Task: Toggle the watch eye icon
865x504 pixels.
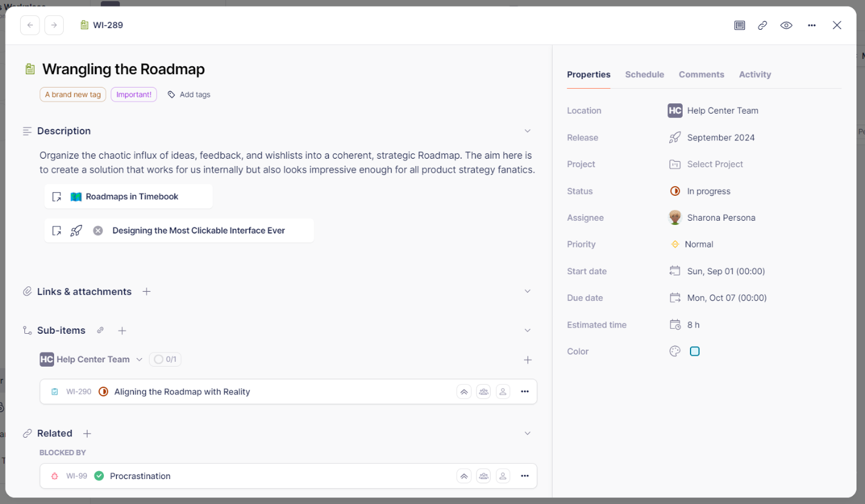Action: pyautogui.click(x=787, y=26)
